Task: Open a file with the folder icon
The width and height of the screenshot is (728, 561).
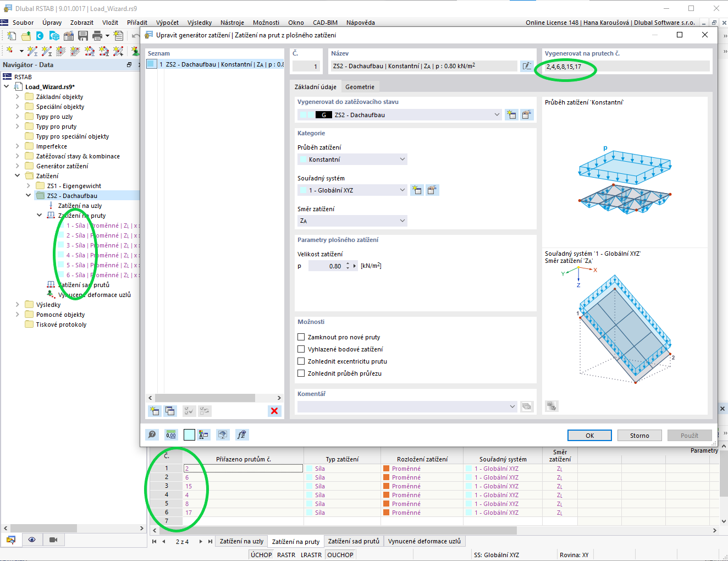Action: [x=26, y=36]
